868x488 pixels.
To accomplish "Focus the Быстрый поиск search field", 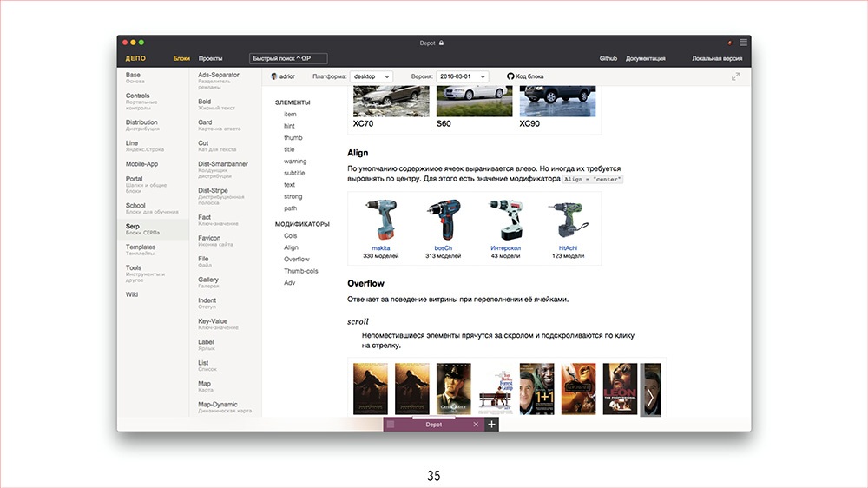I will point(288,58).
